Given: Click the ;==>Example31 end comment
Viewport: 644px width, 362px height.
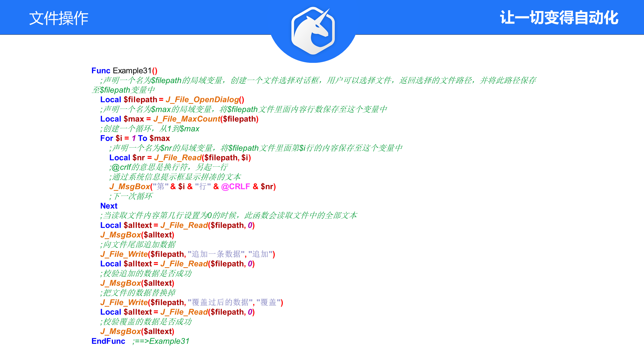Looking at the screenshot, I should click(x=161, y=341).
